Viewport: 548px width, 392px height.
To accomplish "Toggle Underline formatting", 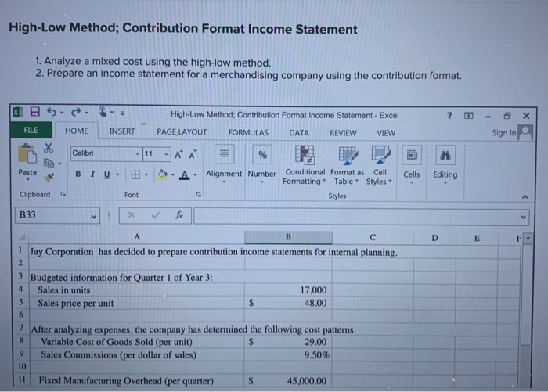I will pyautogui.click(x=107, y=174).
